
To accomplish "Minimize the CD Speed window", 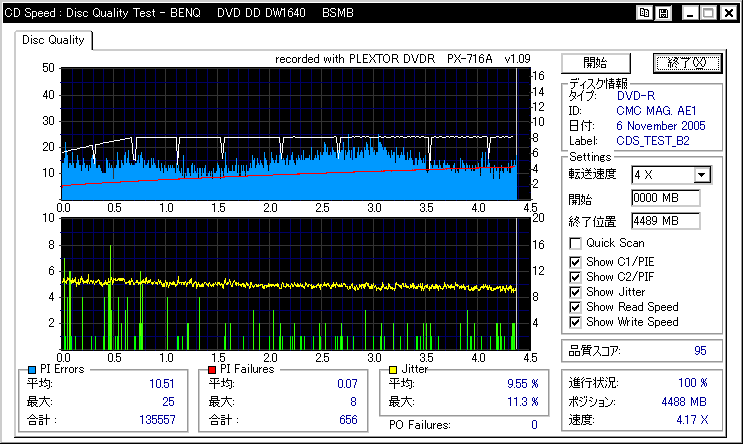I will point(690,13).
